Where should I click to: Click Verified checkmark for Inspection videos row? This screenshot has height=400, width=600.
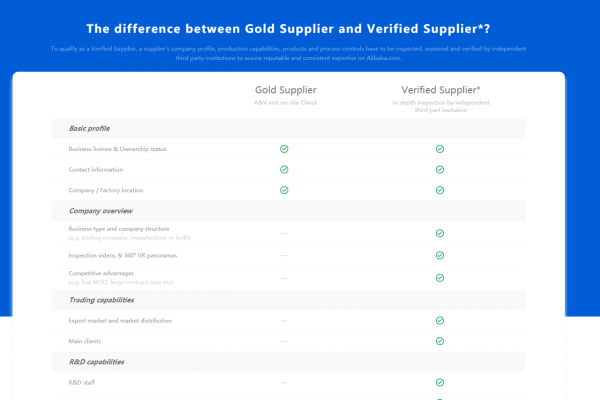pyautogui.click(x=440, y=255)
